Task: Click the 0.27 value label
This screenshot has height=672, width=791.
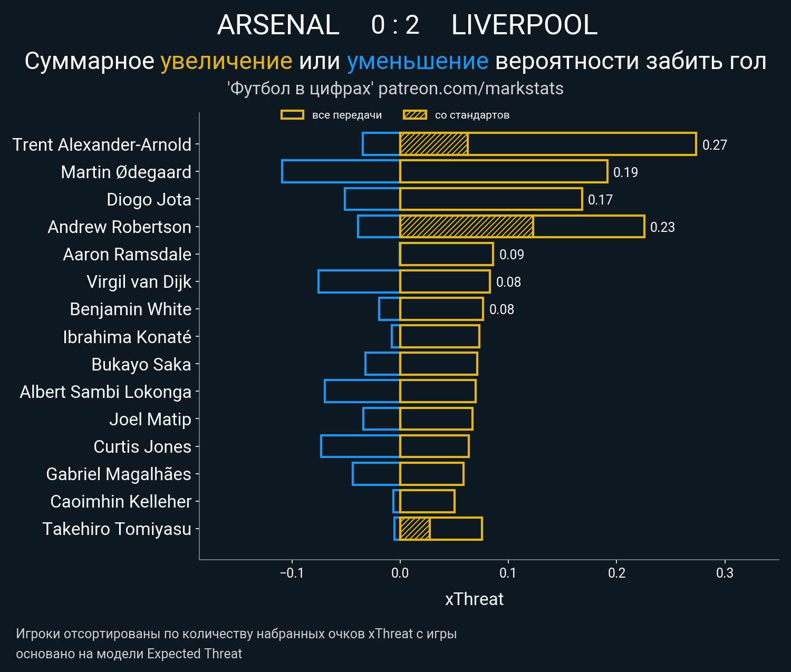Action: point(715,145)
